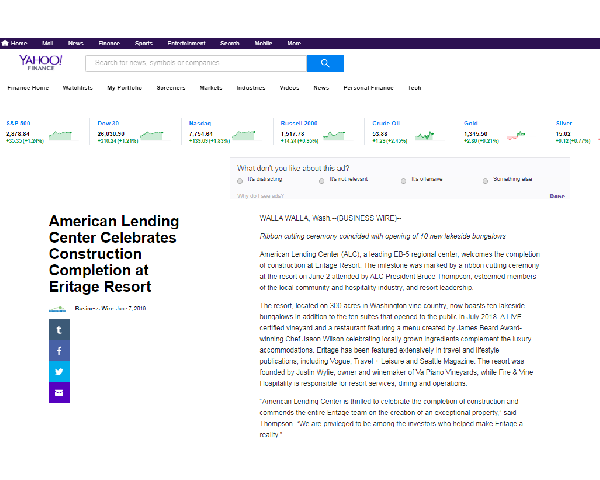Viewport: 600px width, 480px height.
Task: Select the "It's distracting" ad feedback option
Action: point(240,181)
